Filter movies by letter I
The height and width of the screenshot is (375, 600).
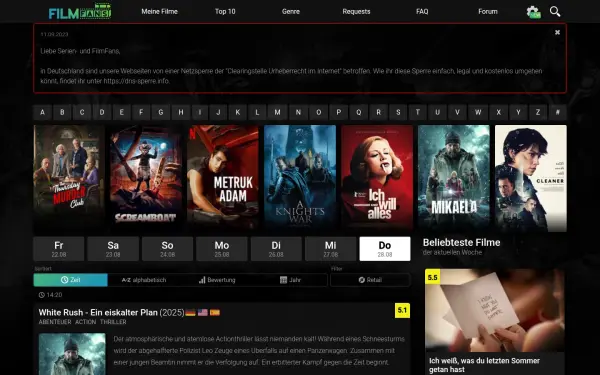pyautogui.click(x=200, y=112)
